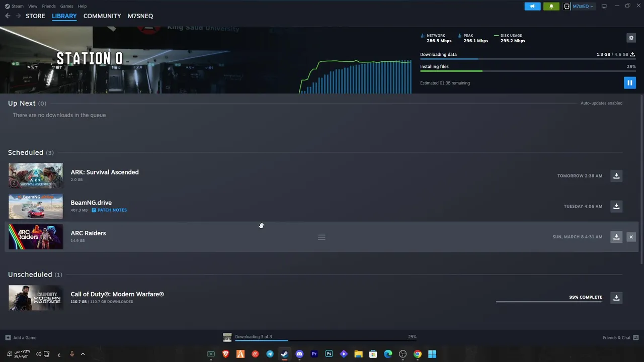Go back with the left arrow
This screenshot has height=362, width=644.
pos(8,16)
